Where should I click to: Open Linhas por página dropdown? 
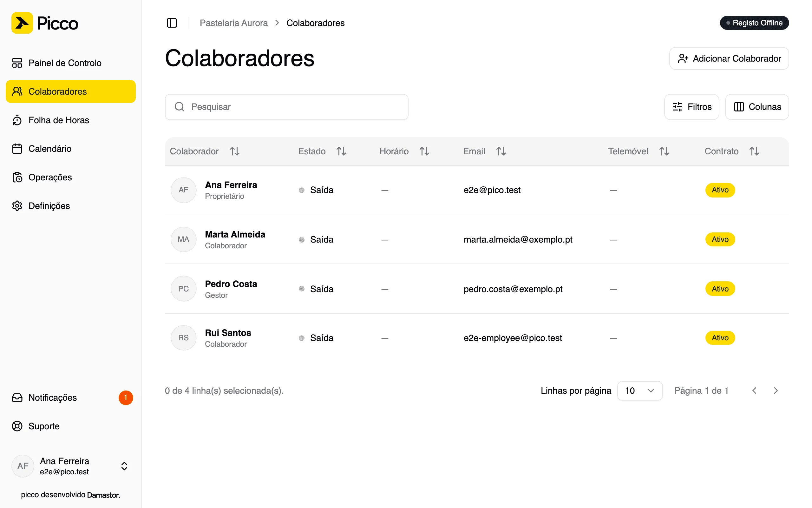[640, 391]
